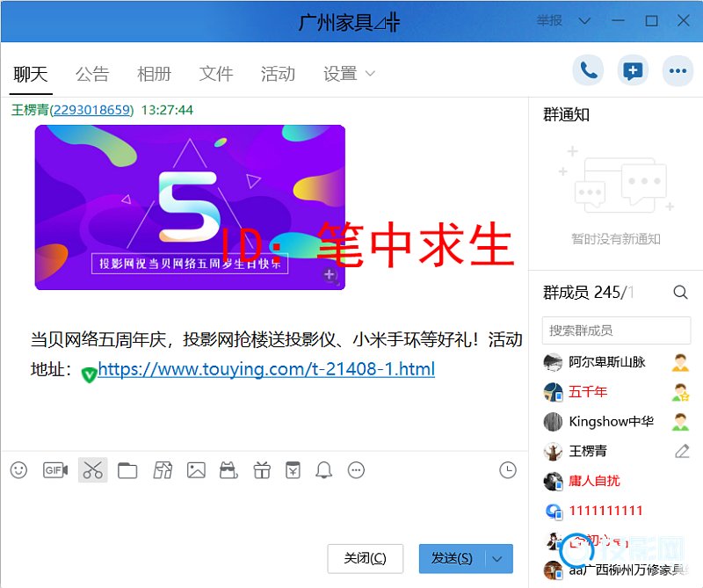Open the touying.com activity link
703x588 pixels.
pyautogui.click(x=266, y=369)
